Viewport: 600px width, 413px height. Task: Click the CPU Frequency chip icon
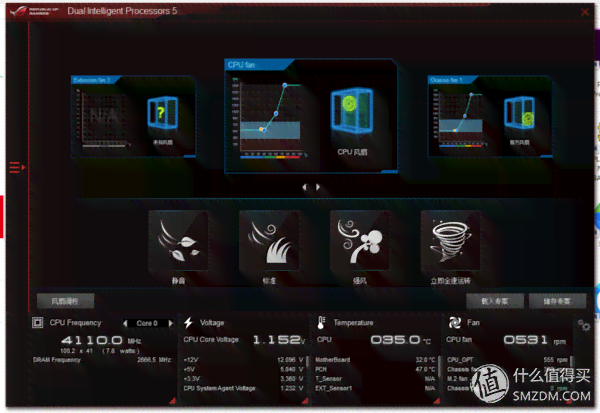tap(38, 323)
